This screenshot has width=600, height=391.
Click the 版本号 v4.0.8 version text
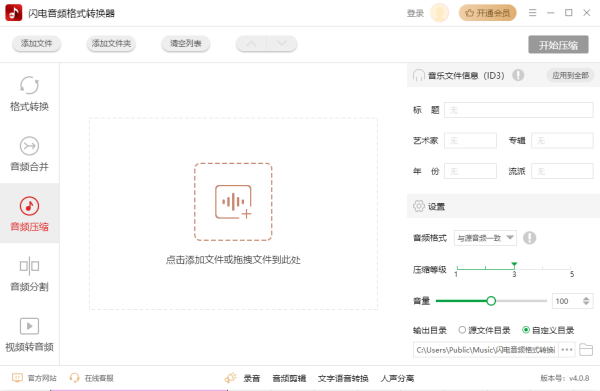coord(565,378)
